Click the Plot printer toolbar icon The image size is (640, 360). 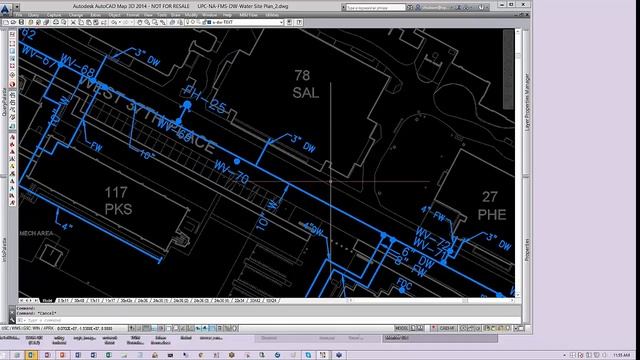point(56,22)
